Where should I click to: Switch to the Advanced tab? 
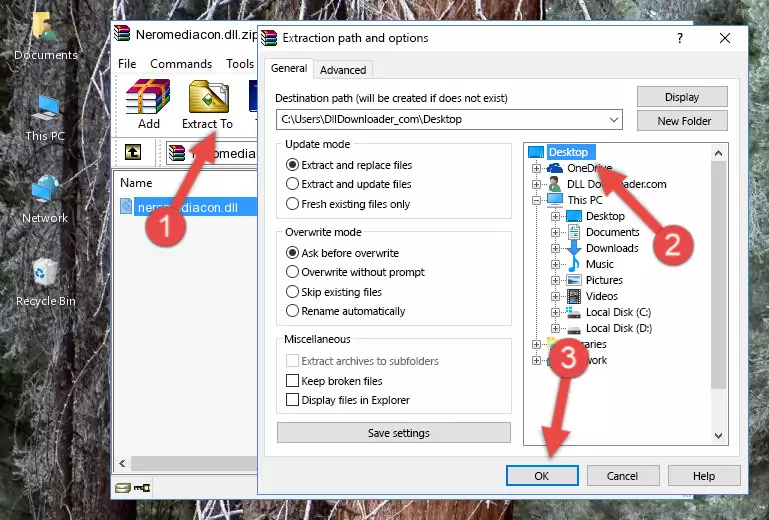[343, 70]
